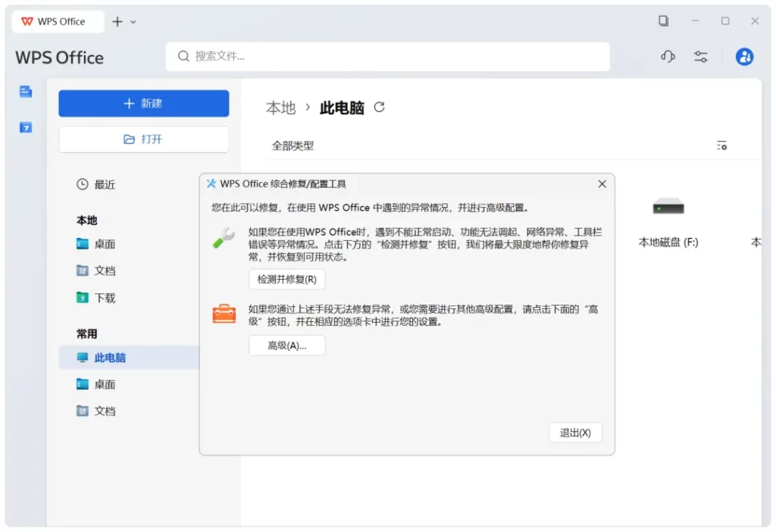Expand the new-tab dropdown arrow
Image resolution: width=776 pixels, height=532 pixels.
pos(133,22)
